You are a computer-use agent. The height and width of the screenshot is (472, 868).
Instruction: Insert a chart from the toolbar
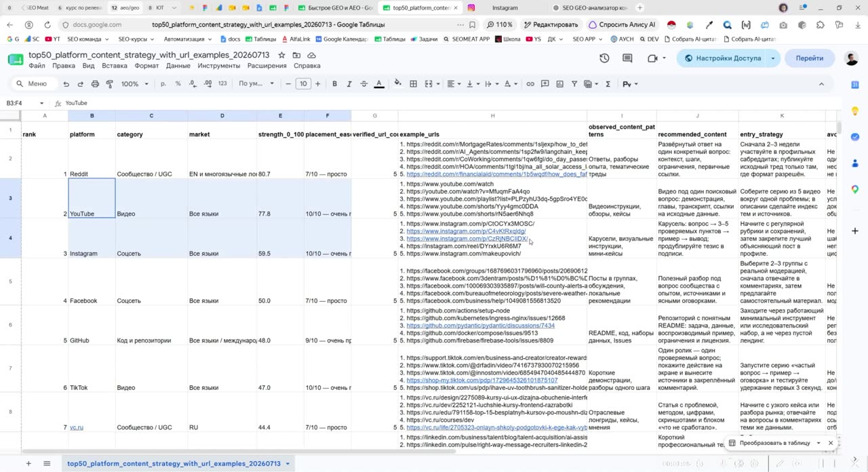[x=559, y=84]
